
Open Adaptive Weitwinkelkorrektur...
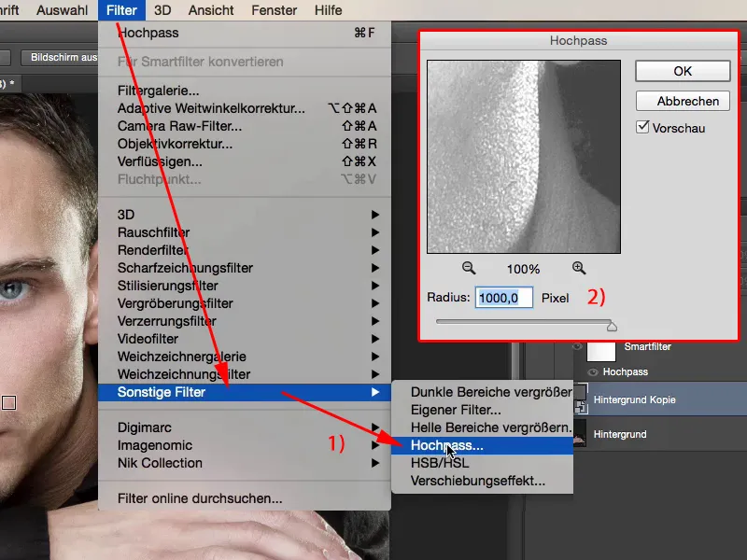[x=245, y=108]
